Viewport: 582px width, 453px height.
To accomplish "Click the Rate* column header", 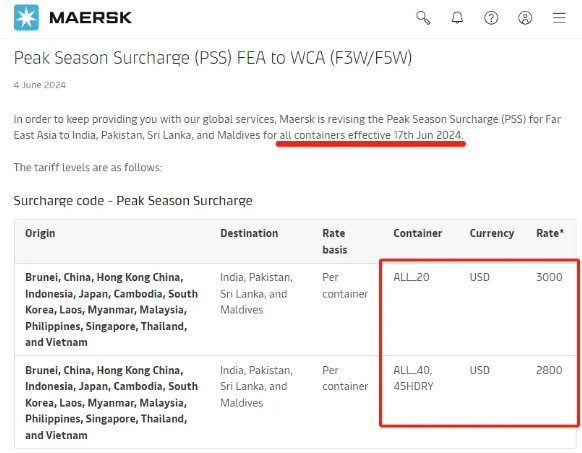I will [x=550, y=233].
